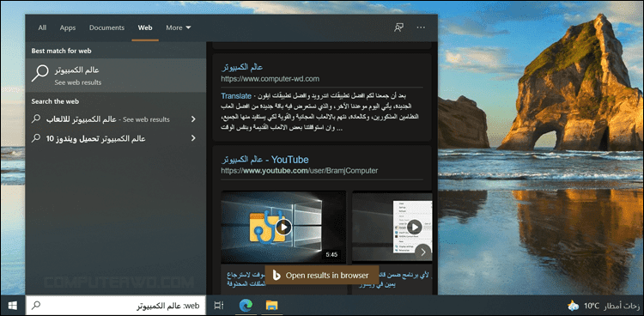Image resolution: width=644 pixels, height=316 pixels.
Task: Open the https://www.computer-wd.com URL
Action: click(270, 78)
